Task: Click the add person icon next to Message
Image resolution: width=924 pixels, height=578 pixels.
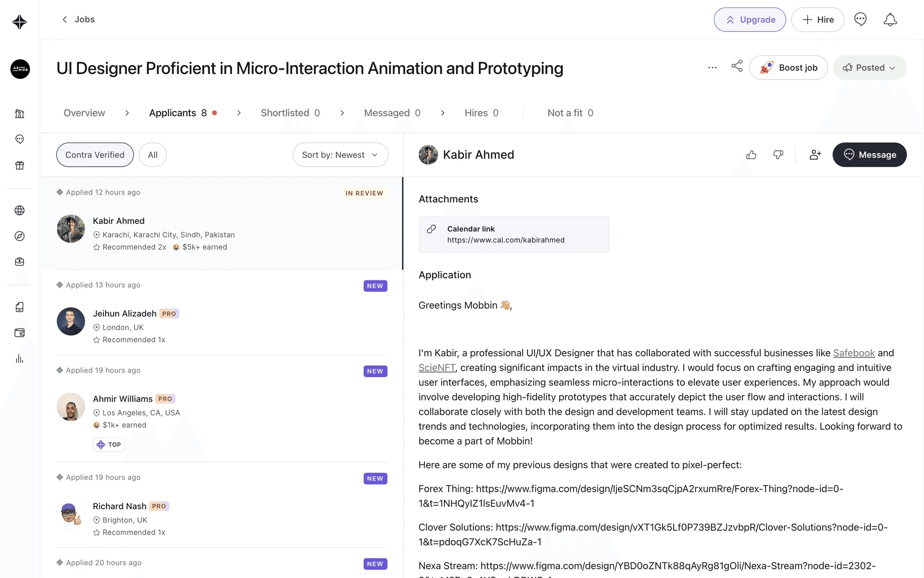Action: (x=815, y=155)
